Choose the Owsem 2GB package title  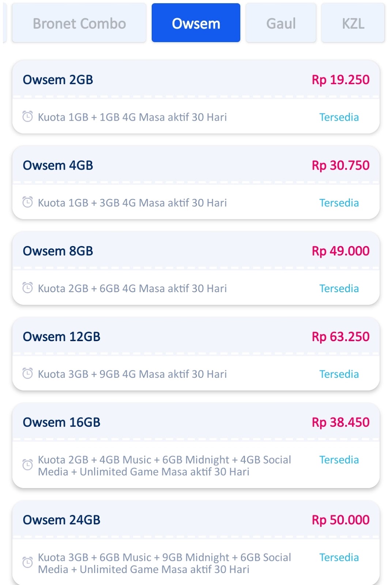(x=58, y=80)
